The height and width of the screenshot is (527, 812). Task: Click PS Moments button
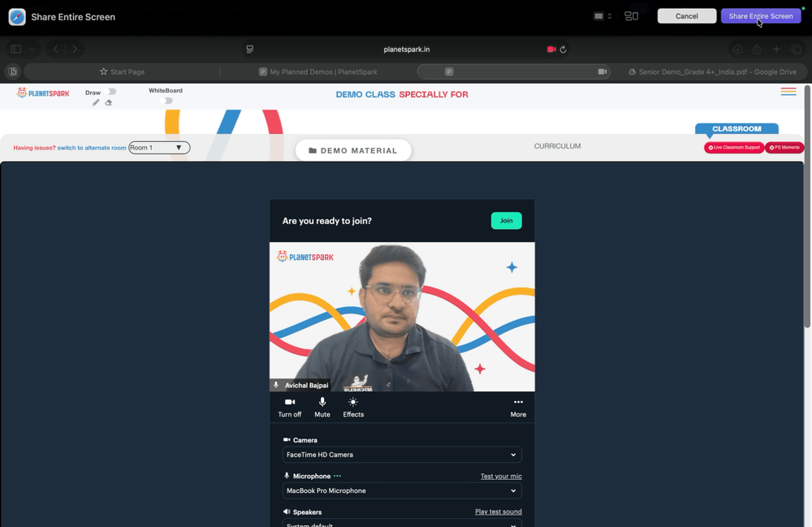point(784,148)
